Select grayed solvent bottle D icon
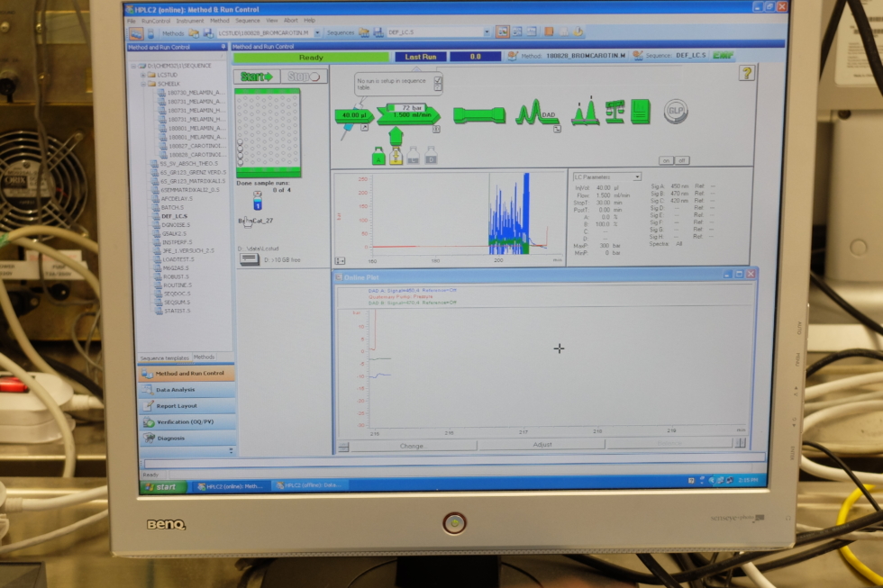This screenshot has width=883, height=588. coord(431,156)
